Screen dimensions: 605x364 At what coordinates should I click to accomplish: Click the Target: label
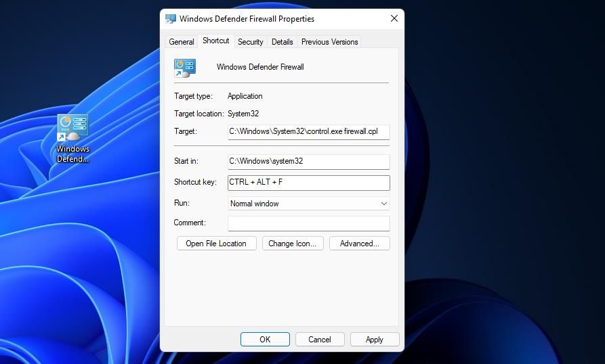[186, 131]
